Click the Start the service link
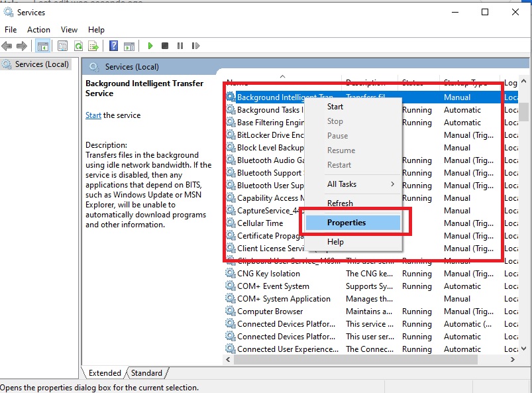This screenshot has height=393, width=532. click(x=93, y=115)
